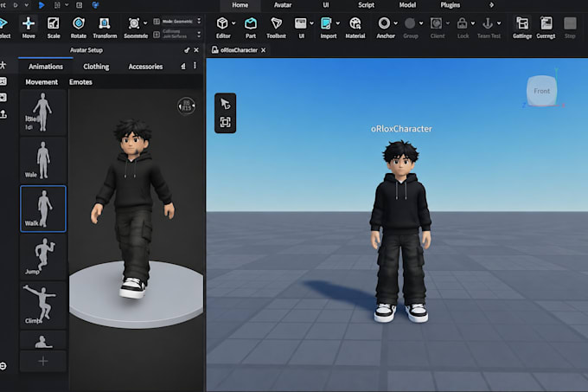Open the UI ribbon tab

325,5
